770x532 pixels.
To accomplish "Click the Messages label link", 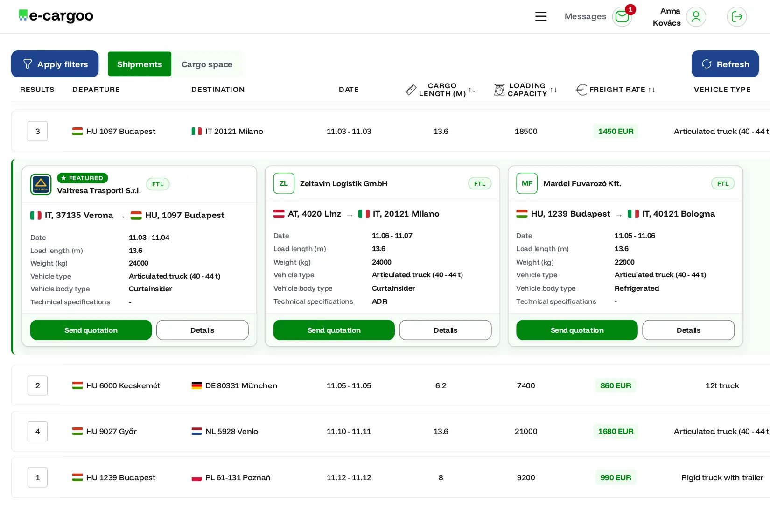I will (585, 16).
